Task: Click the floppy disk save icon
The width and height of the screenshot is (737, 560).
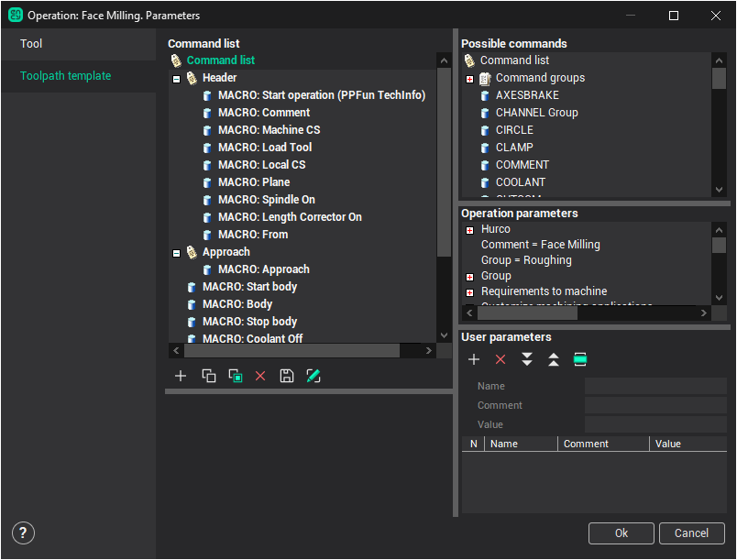Action: 287,376
